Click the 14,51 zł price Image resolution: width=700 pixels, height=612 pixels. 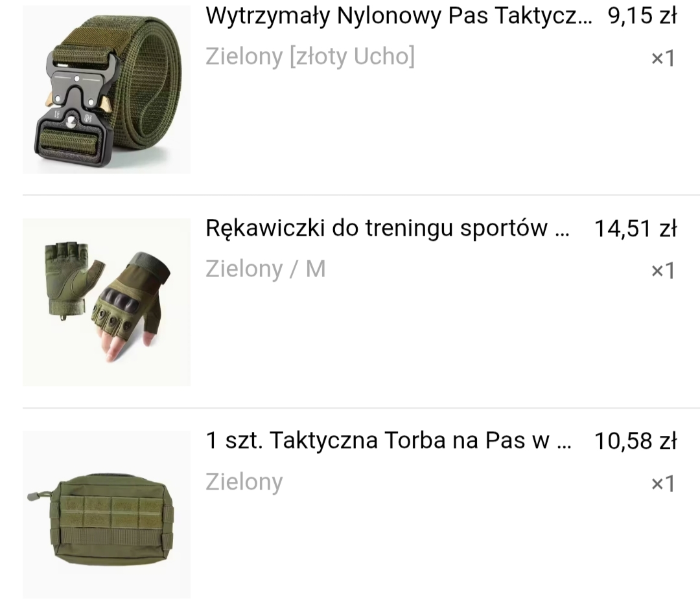coord(635,229)
